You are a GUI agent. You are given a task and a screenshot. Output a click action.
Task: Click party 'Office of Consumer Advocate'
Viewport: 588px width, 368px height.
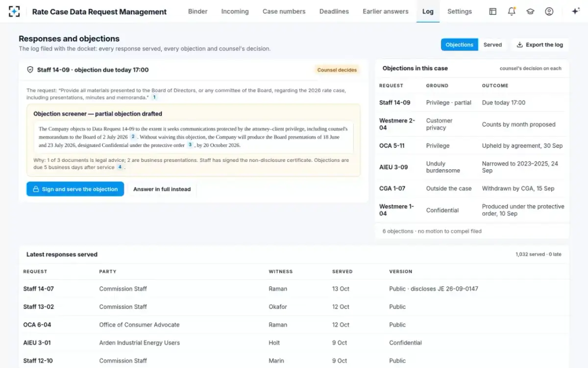[140, 325]
